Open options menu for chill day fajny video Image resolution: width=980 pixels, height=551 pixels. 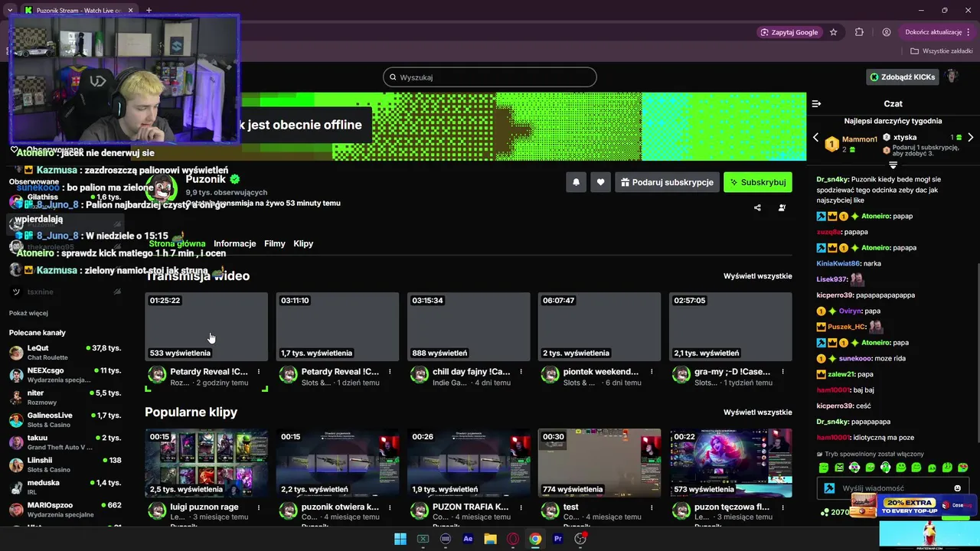(x=521, y=372)
